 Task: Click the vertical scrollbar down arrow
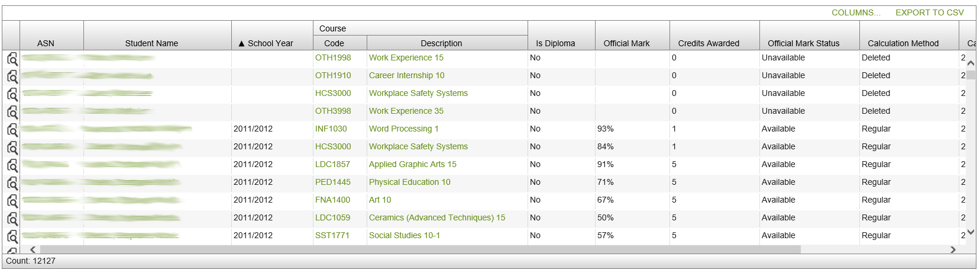(x=971, y=232)
